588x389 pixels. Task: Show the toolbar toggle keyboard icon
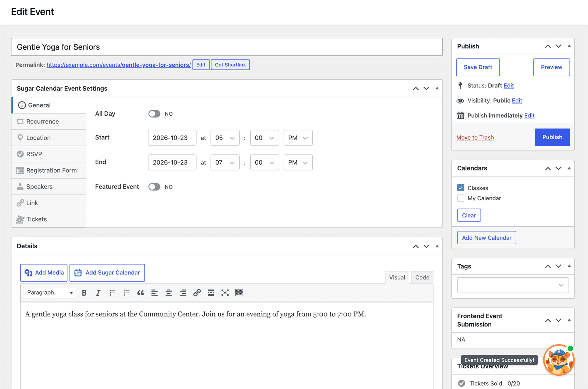(239, 293)
